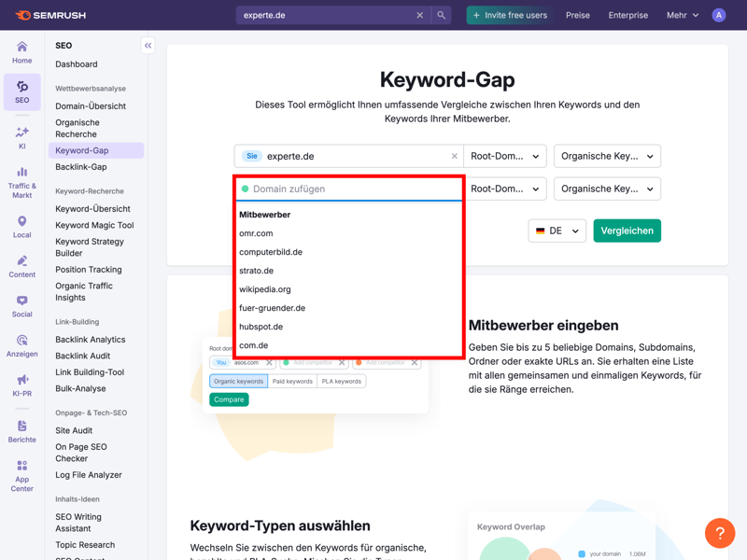Viewport: 747px width, 560px height.
Task: Open On Page SEO Checker
Action: (81, 453)
